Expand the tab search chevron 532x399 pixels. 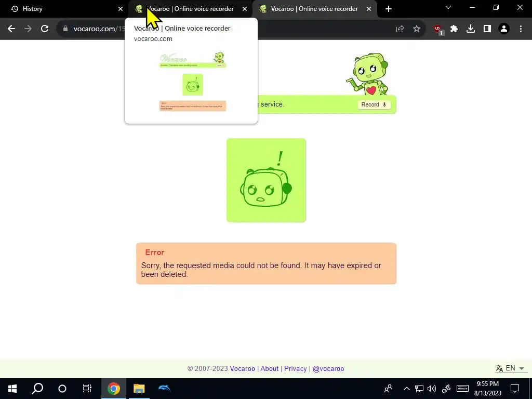448,7
